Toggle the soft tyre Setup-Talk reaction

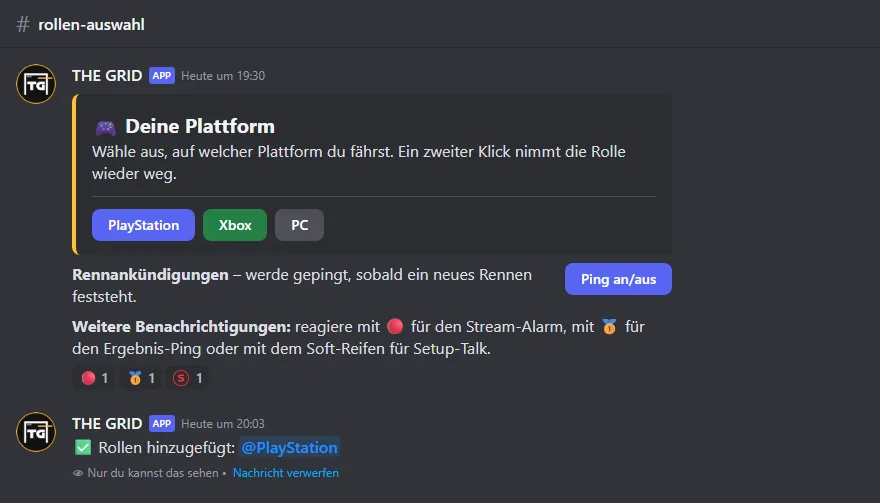187,378
